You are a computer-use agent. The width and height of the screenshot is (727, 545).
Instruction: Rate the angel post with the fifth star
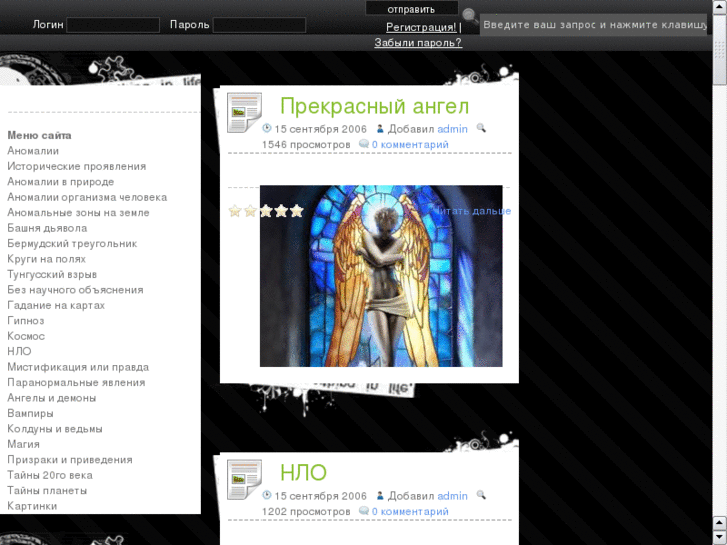(296, 211)
